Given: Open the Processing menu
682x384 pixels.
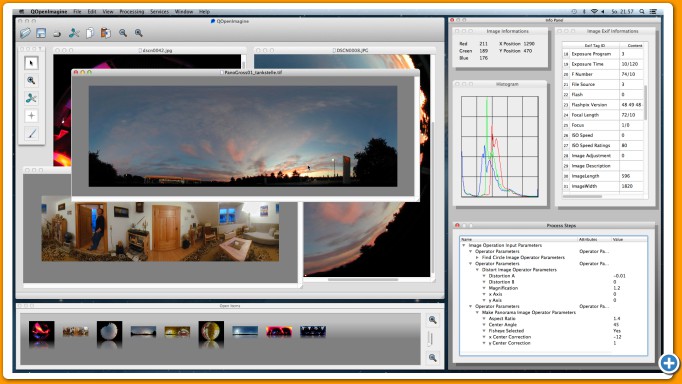Looking at the screenshot, I should [132, 12].
